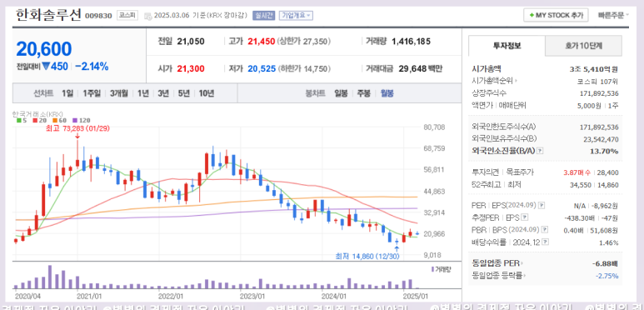Click the 시가 value 21,300
This screenshot has height=310, width=644.
pyautogui.click(x=191, y=68)
